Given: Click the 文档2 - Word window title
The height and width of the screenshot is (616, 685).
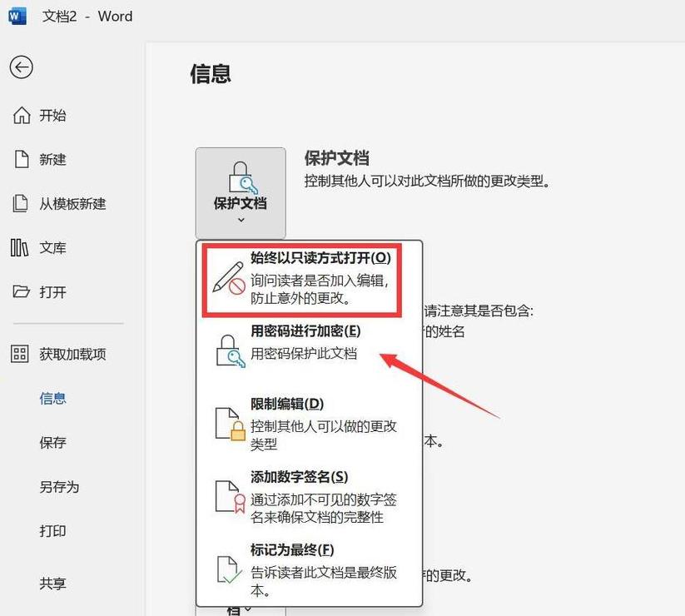Looking at the screenshot, I should pyautogui.click(x=87, y=16).
